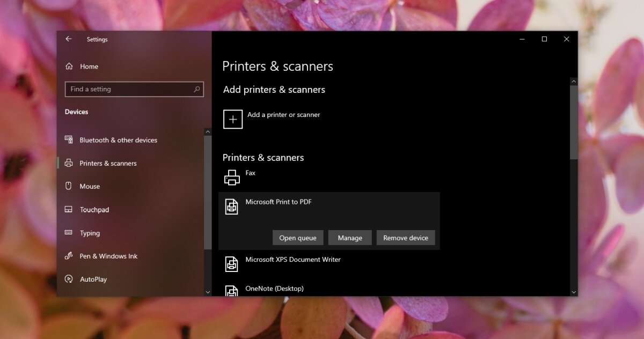The height and width of the screenshot is (339, 644).
Task: Click the Bluetooth & other devices icon
Action: click(69, 139)
